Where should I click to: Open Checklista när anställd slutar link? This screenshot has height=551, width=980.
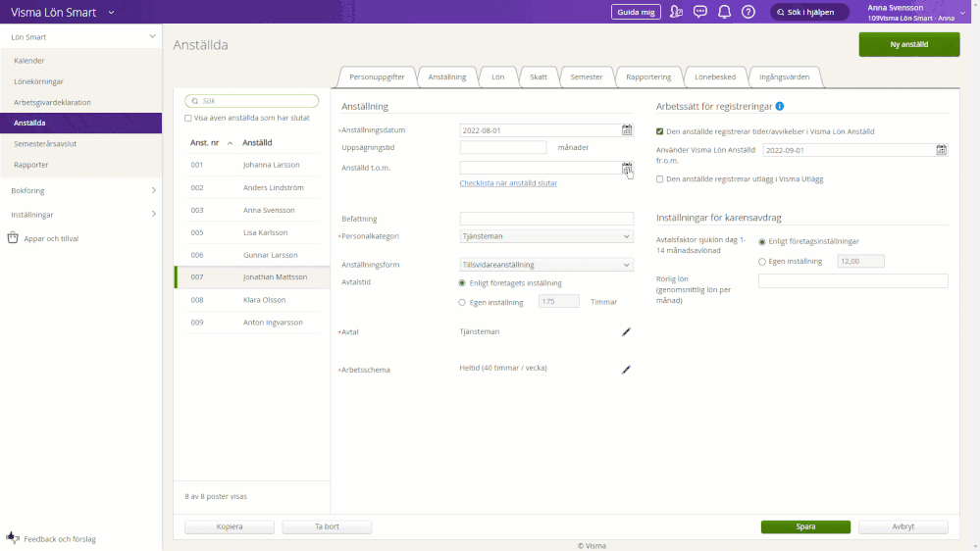(508, 183)
